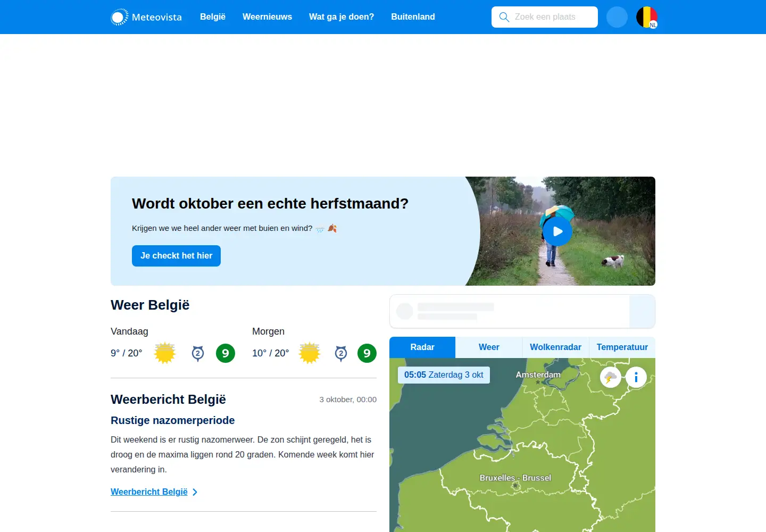The height and width of the screenshot is (532, 766).
Task: Click today's sunny weather icon
Action: pos(165,353)
